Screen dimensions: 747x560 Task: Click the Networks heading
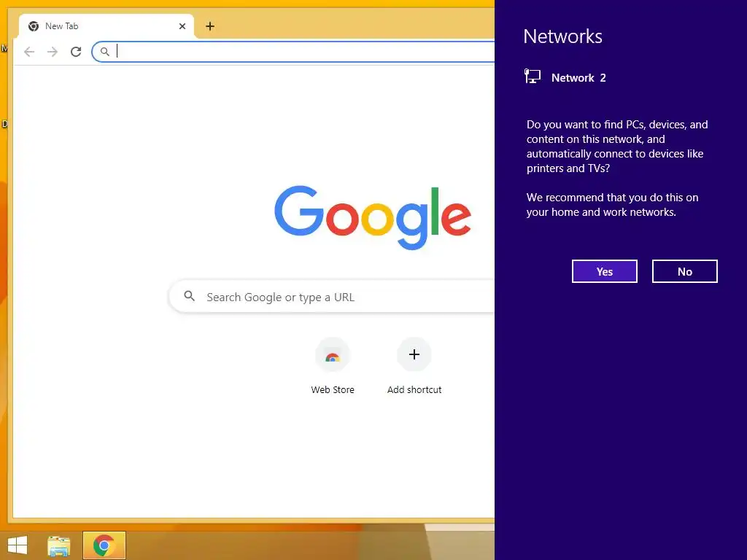[x=562, y=36]
